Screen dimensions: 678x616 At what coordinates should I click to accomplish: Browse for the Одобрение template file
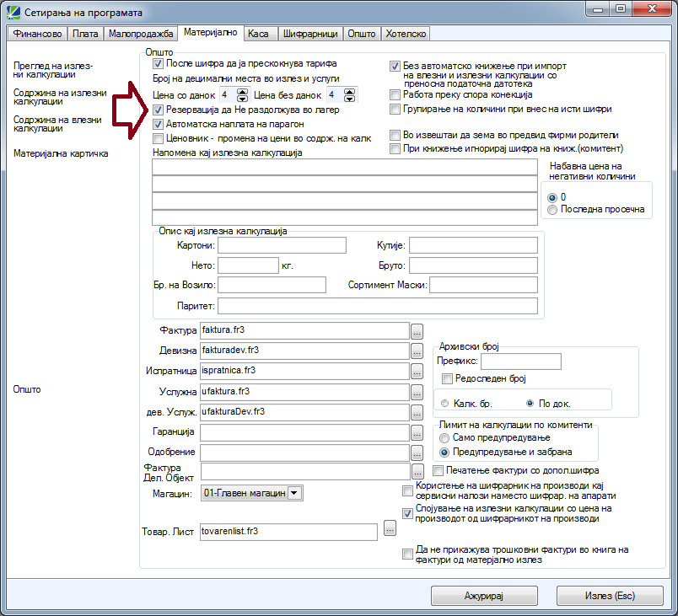417,453
